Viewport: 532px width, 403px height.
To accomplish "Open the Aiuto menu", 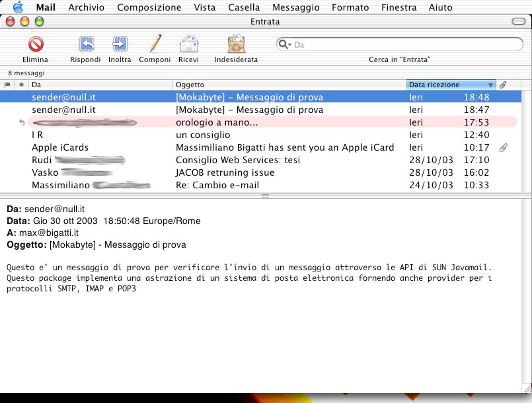I will pos(440,7).
